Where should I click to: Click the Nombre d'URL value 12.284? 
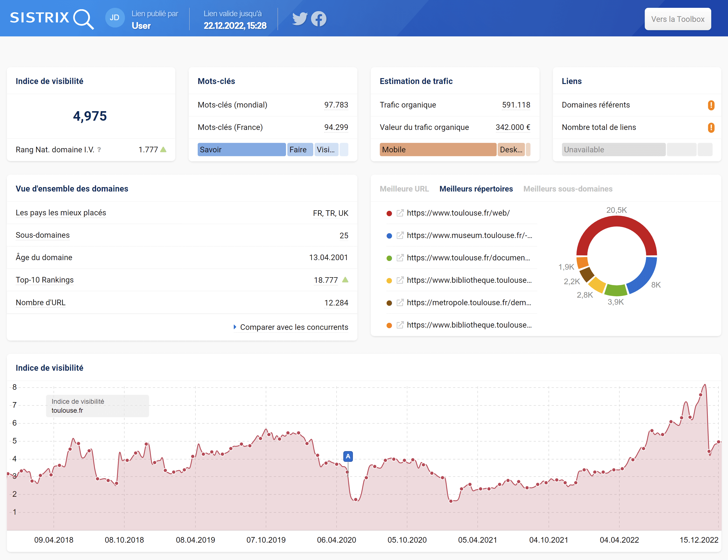pyautogui.click(x=336, y=303)
